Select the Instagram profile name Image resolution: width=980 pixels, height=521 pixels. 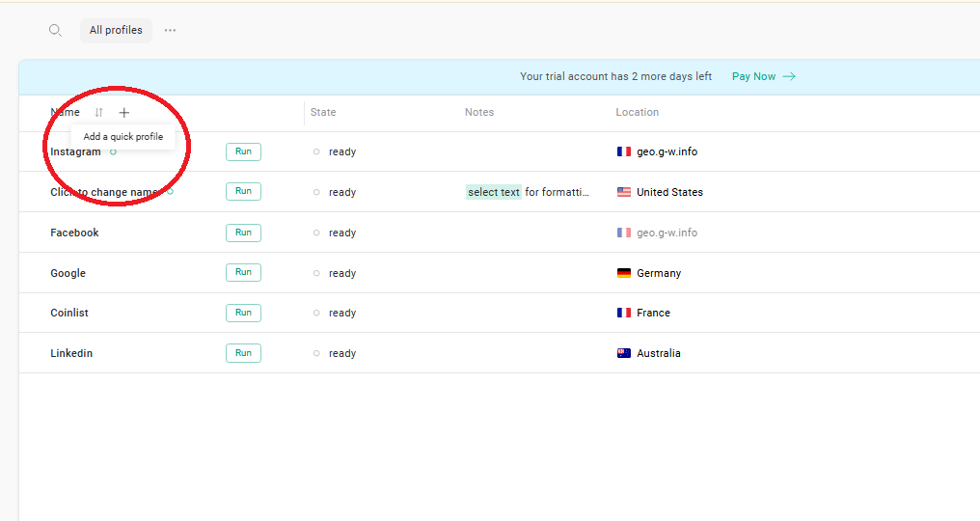[75, 152]
